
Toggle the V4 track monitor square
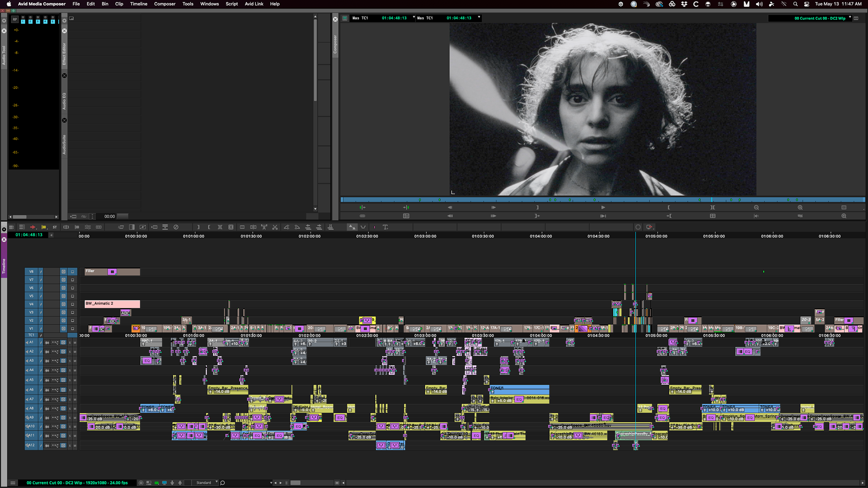point(72,304)
